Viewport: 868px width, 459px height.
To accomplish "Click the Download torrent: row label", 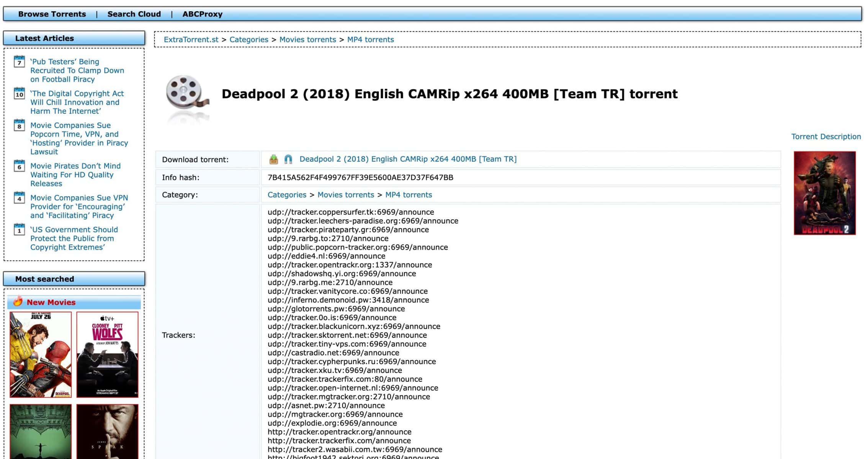I will pos(195,160).
